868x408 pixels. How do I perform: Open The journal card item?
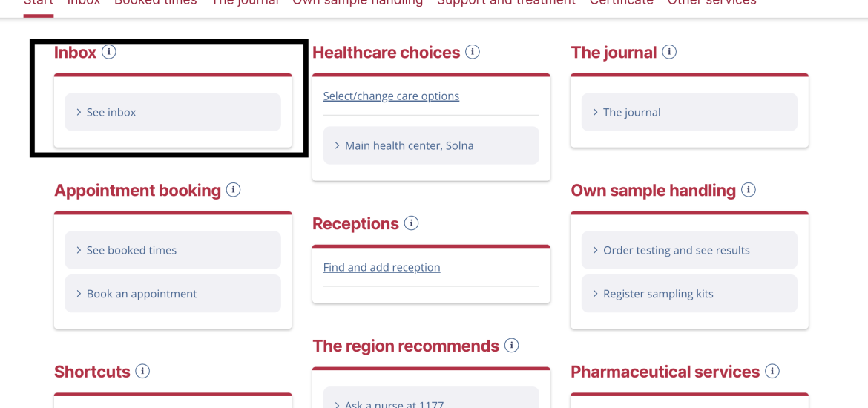tap(689, 112)
